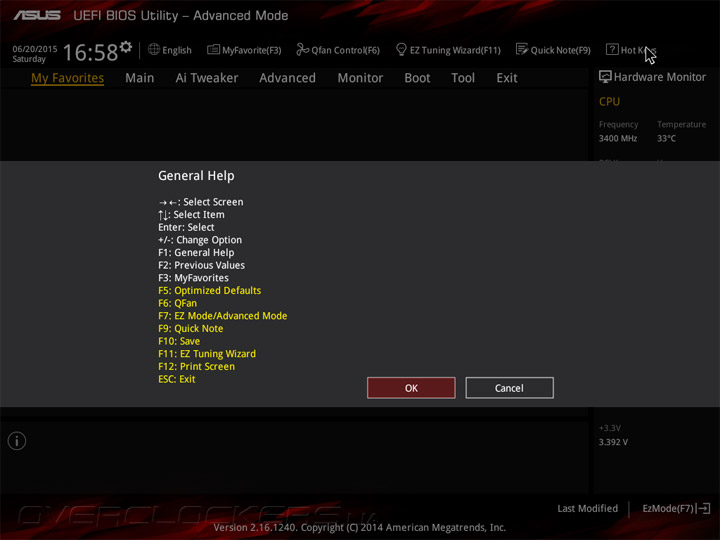Click the +/-: Change Option line

click(200, 240)
